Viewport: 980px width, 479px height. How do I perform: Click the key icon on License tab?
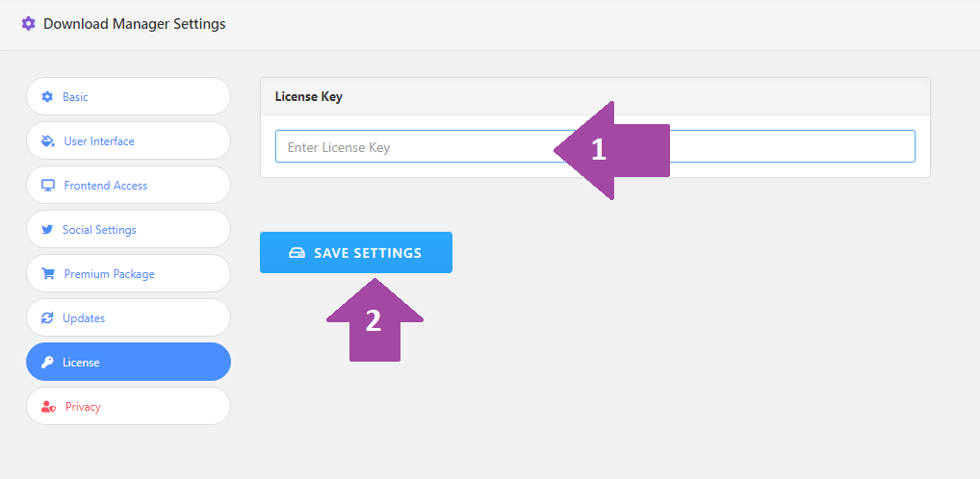tap(47, 363)
